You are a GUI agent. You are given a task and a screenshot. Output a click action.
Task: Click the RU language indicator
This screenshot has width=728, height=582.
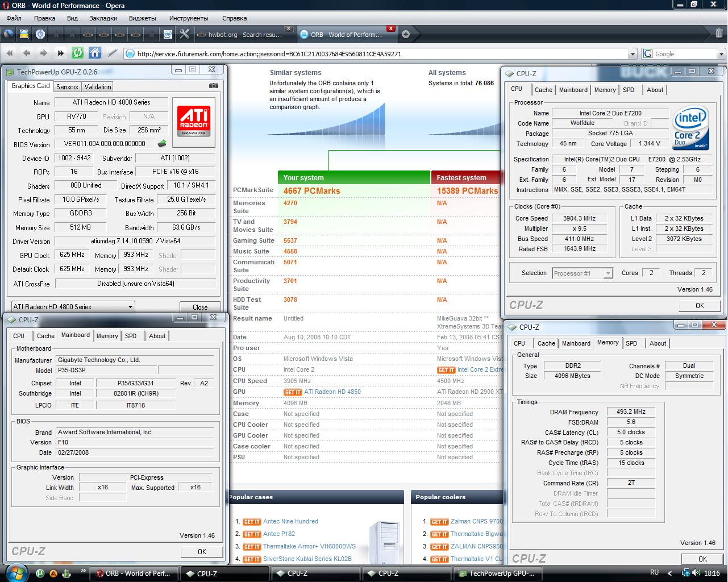(x=654, y=573)
